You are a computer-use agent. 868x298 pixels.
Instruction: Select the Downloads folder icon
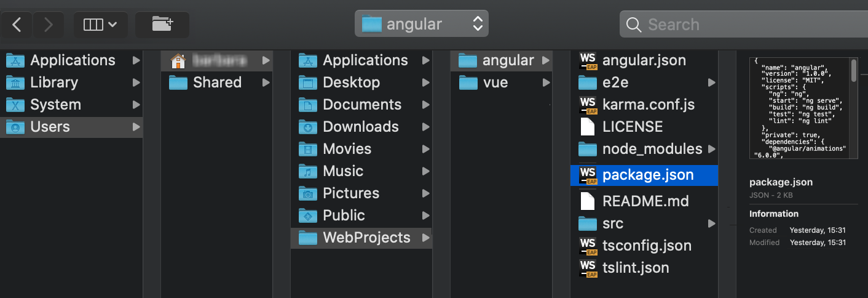(x=307, y=127)
